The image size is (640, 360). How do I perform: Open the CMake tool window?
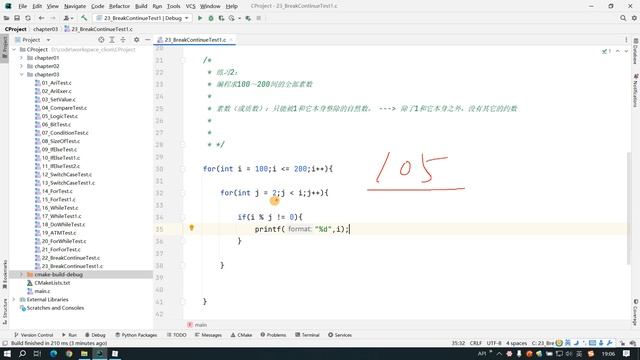click(x=241, y=335)
